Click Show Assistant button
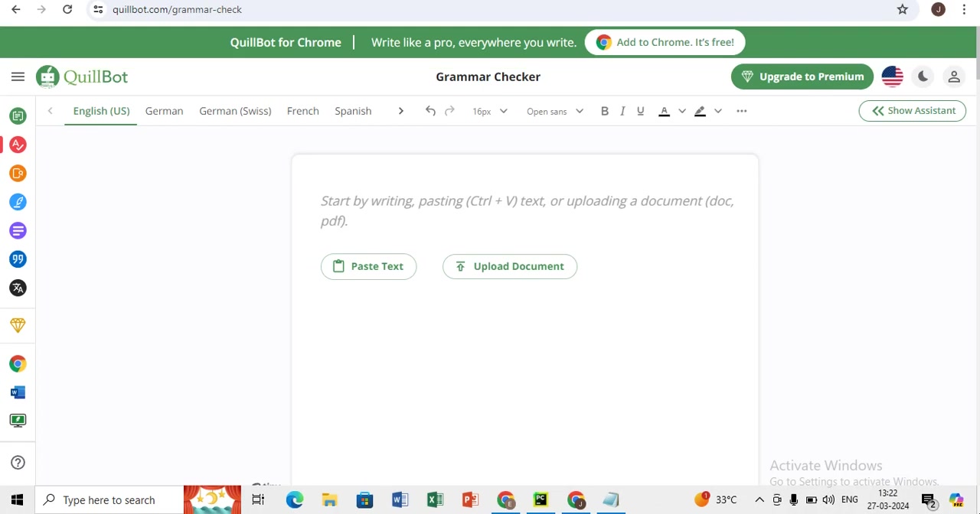 point(913,111)
